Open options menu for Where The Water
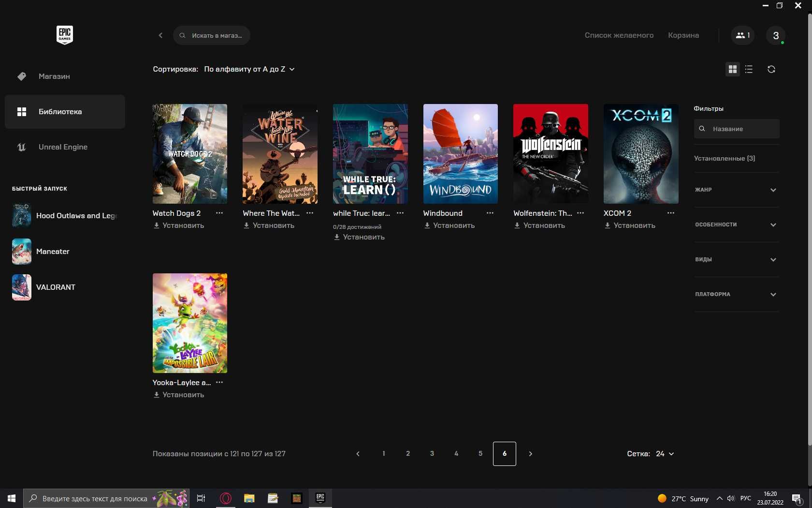Image resolution: width=812 pixels, height=508 pixels. tap(310, 213)
